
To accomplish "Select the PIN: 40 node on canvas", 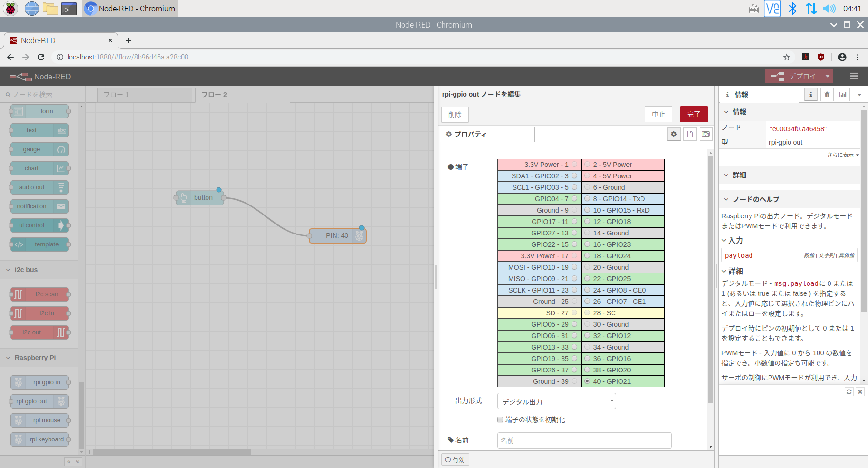I will pyautogui.click(x=338, y=235).
